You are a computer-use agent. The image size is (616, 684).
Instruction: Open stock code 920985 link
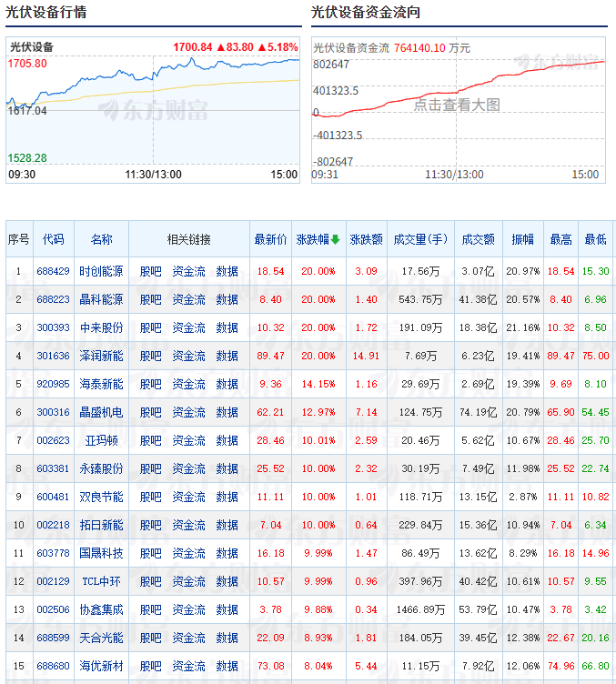[x=53, y=384]
